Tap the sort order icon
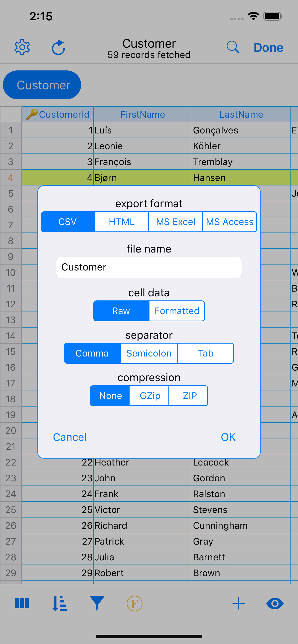Image resolution: width=298 pixels, height=644 pixels. point(60,604)
